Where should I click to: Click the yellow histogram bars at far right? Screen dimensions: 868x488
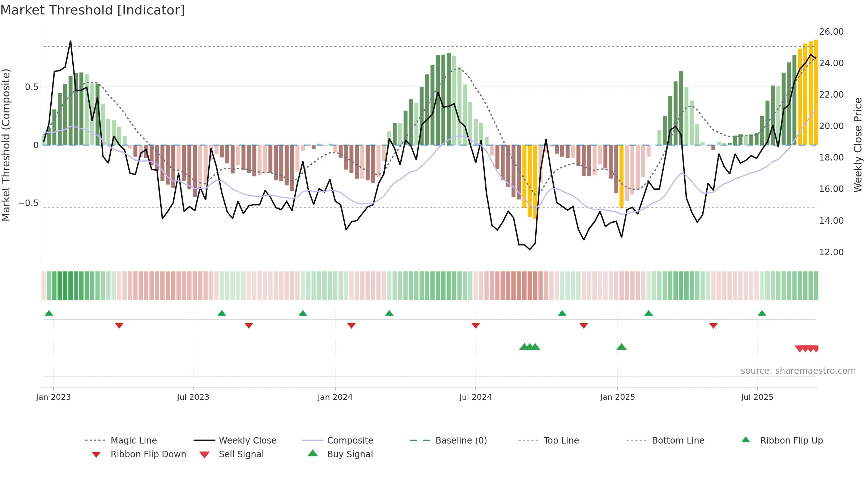808,93
